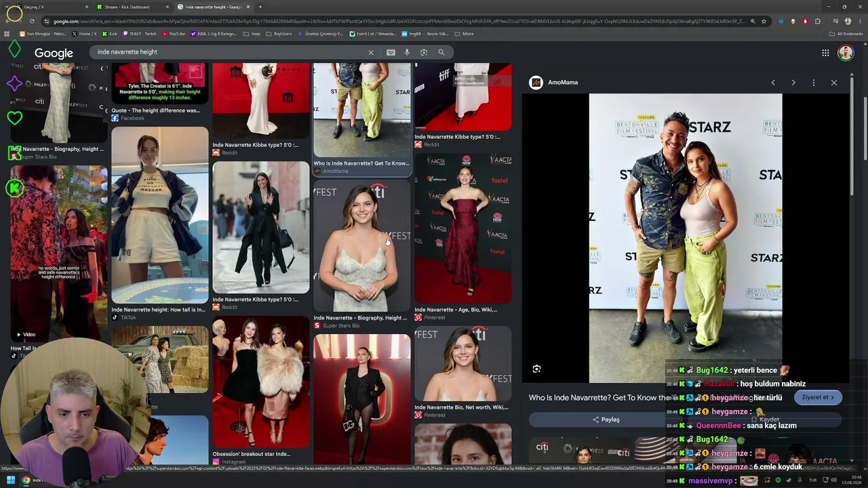Open the taskbar clock showing 20:48
The height and width of the screenshot is (488, 868).
[852, 481]
